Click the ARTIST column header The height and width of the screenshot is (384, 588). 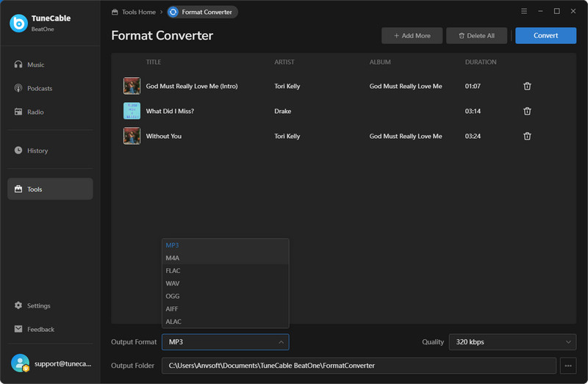(x=284, y=62)
